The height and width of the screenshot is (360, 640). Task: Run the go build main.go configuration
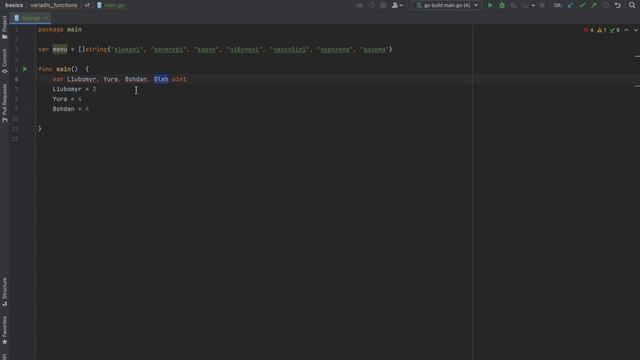[490, 5]
